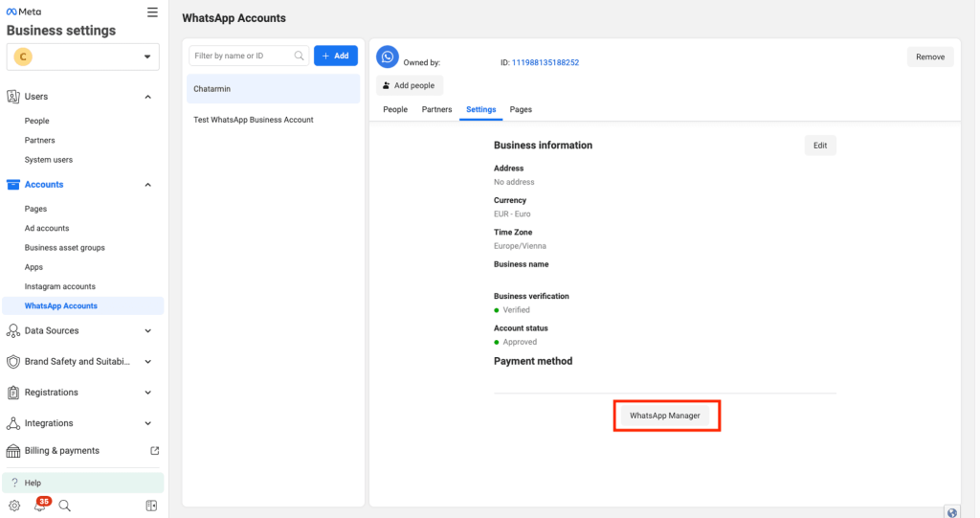Open the settings gear icon at bottom left
980x518 pixels.
point(14,506)
